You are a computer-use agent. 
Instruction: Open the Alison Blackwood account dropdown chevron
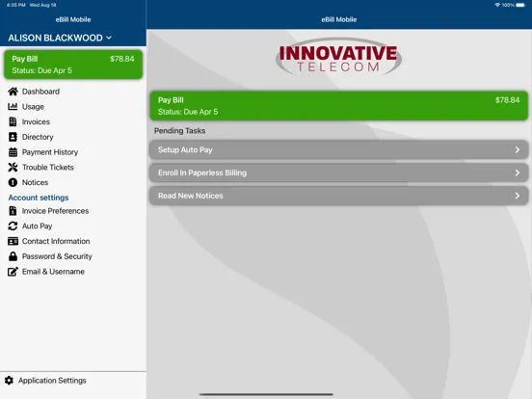109,38
